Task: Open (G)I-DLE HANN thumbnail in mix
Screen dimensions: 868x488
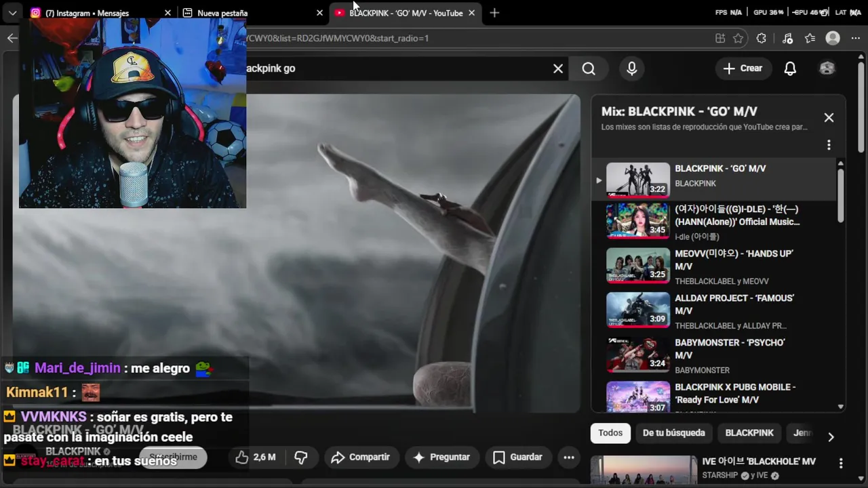Action: click(x=637, y=221)
